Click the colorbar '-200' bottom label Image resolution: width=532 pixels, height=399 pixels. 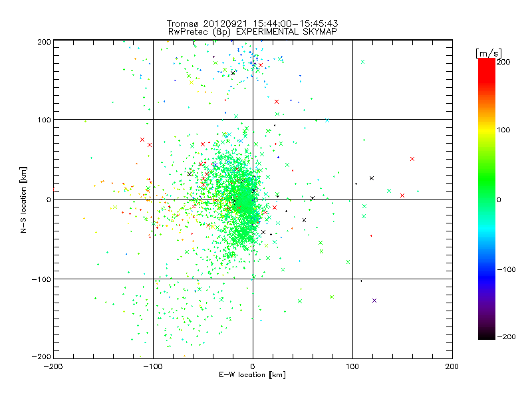click(x=506, y=336)
